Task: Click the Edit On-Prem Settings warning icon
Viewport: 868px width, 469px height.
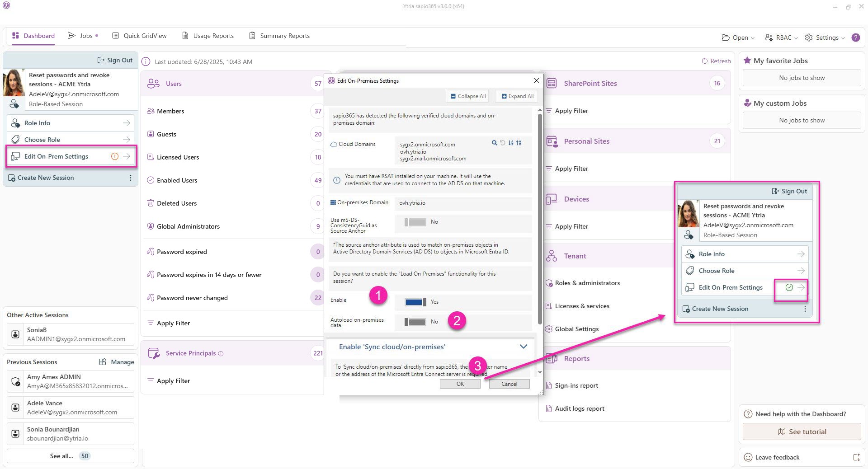Action: click(115, 156)
